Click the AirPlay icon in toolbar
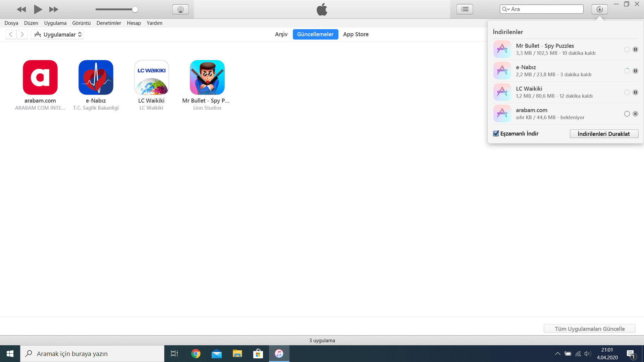644x362 pixels. pos(180,9)
